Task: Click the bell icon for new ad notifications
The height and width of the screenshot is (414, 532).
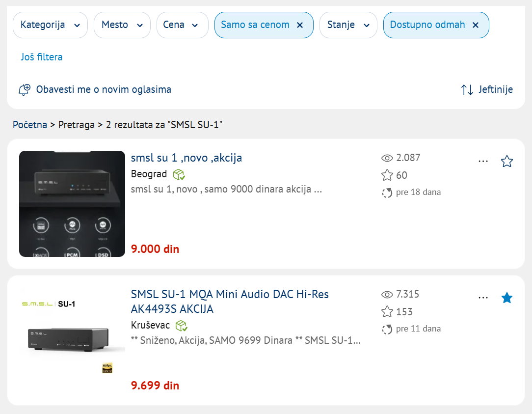Action: [x=24, y=90]
